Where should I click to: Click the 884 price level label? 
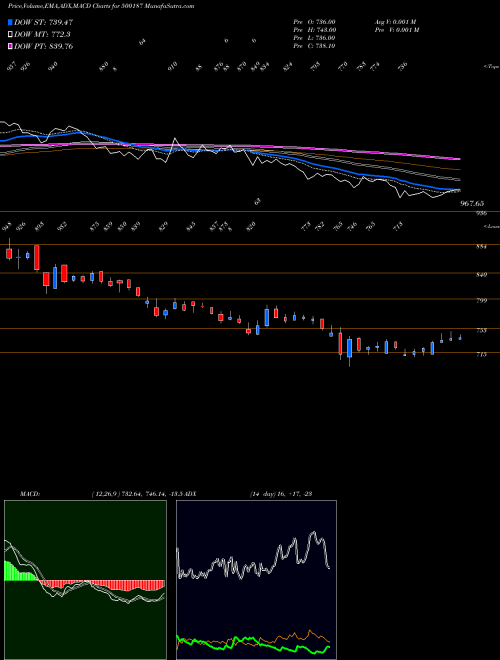click(x=481, y=247)
